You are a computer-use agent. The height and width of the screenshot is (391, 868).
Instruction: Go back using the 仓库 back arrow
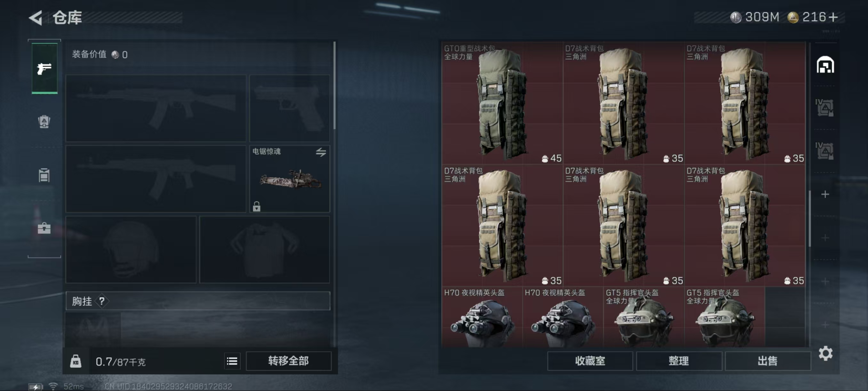pyautogui.click(x=36, y=18)
